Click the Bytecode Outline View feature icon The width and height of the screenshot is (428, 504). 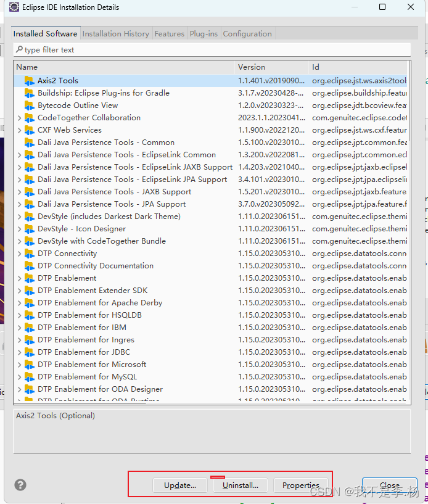29,105
